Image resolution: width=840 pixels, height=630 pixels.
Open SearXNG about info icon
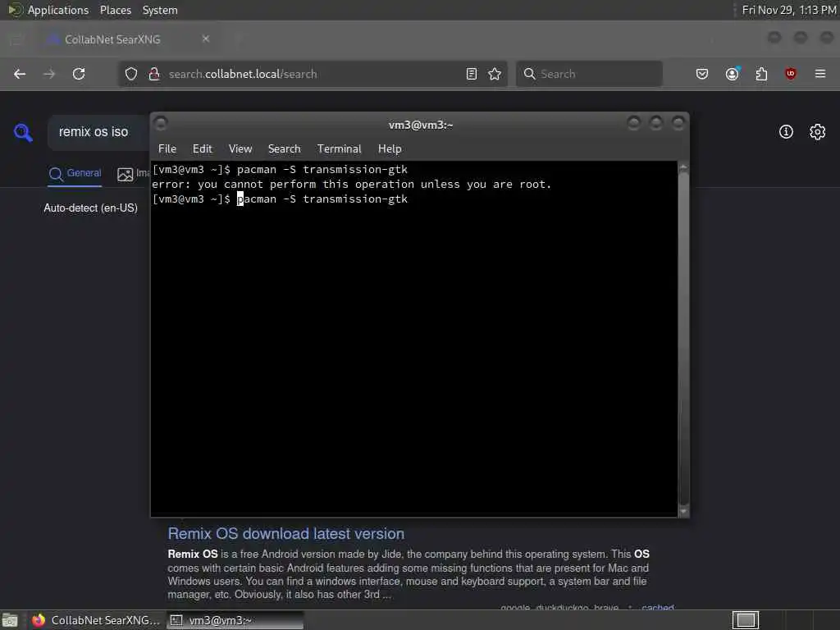point(786,132)
